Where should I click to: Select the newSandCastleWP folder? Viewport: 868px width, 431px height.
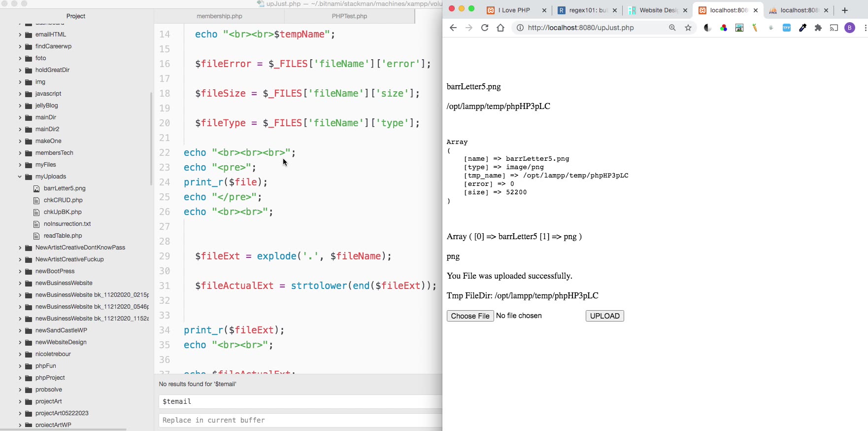pos(61,330)
